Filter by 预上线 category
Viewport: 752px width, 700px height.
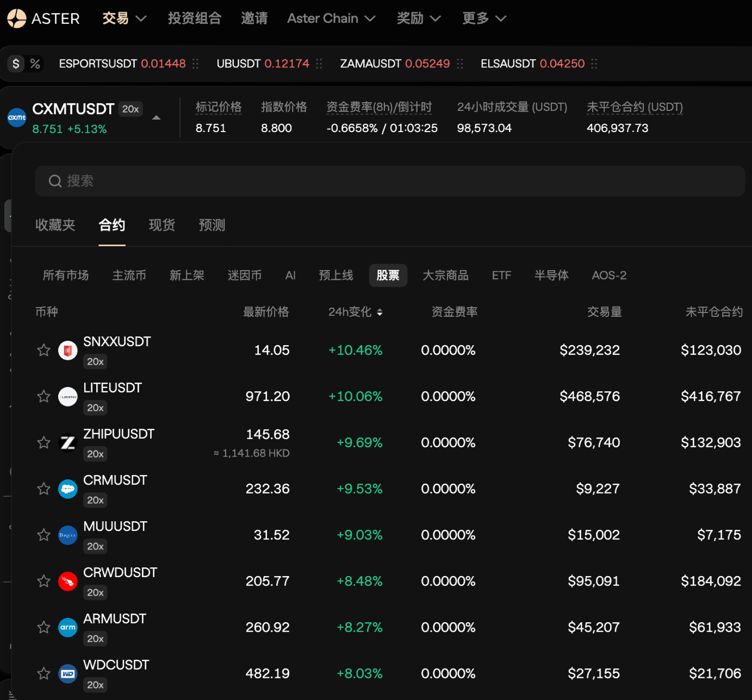coord(336,276)
